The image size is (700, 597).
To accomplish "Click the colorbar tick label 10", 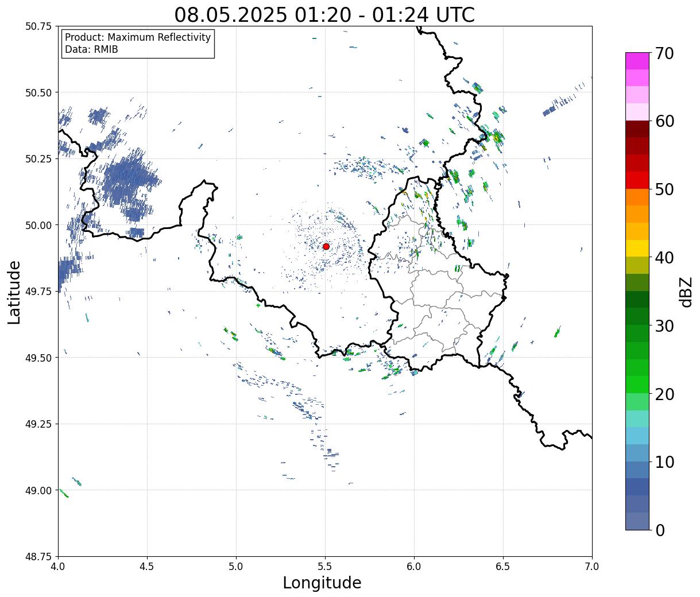I will 664,462.
